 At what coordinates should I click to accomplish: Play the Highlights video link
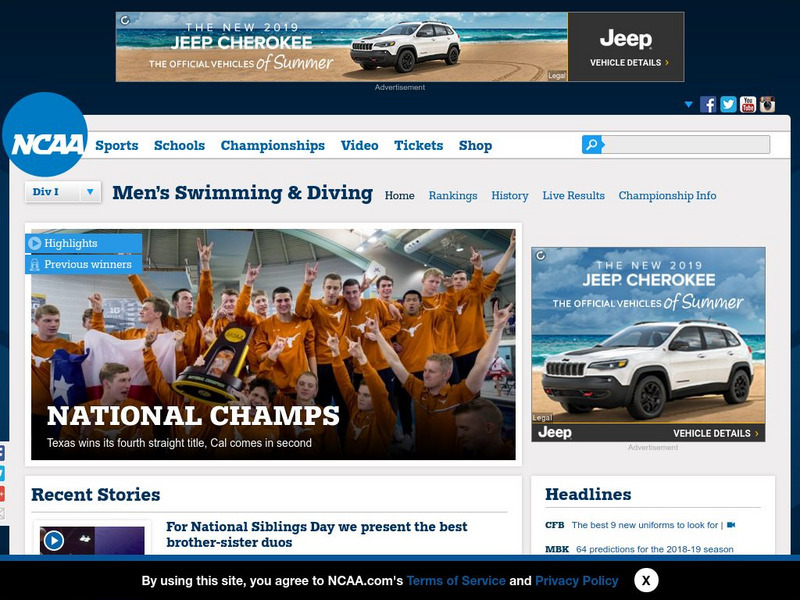pyautogui.click(x=84, y=243)
